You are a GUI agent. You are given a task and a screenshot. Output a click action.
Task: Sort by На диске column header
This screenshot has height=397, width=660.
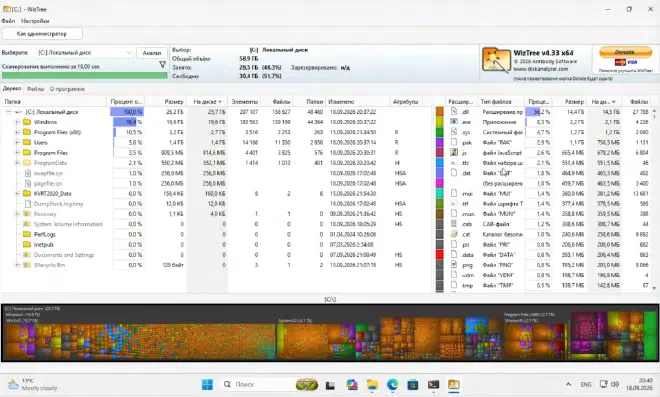[x=207, y=101]
